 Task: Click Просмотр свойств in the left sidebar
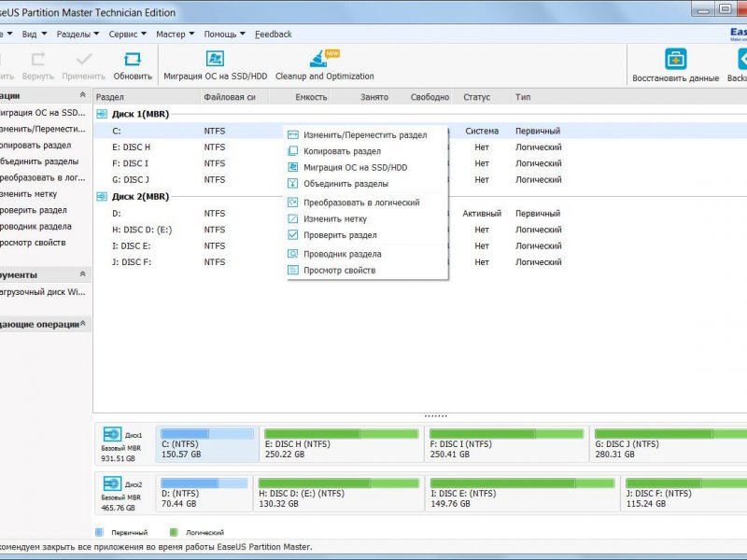coord(33,243)
